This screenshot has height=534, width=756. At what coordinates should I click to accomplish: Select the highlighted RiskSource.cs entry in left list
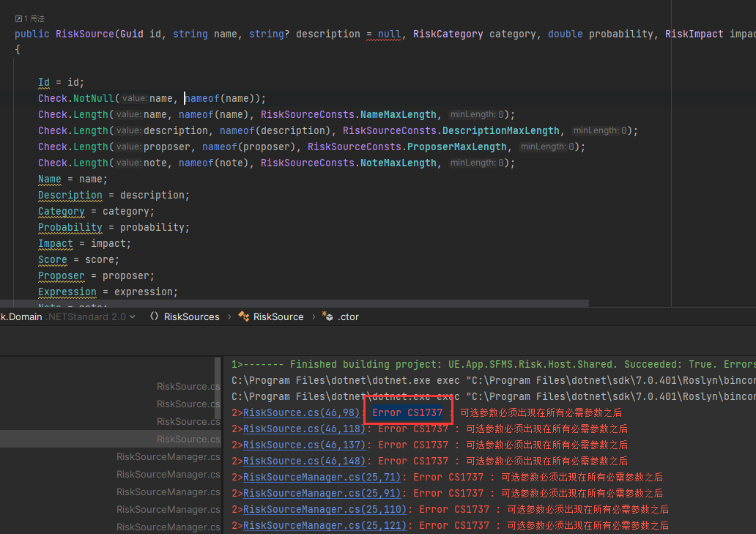click(x=188, y=439)
